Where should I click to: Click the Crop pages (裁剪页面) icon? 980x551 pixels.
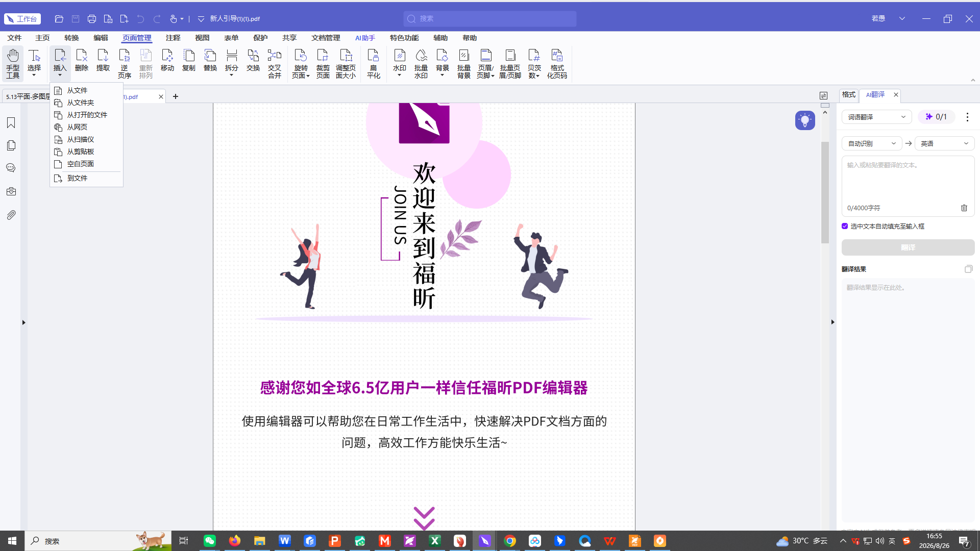[x=323, y=63]
